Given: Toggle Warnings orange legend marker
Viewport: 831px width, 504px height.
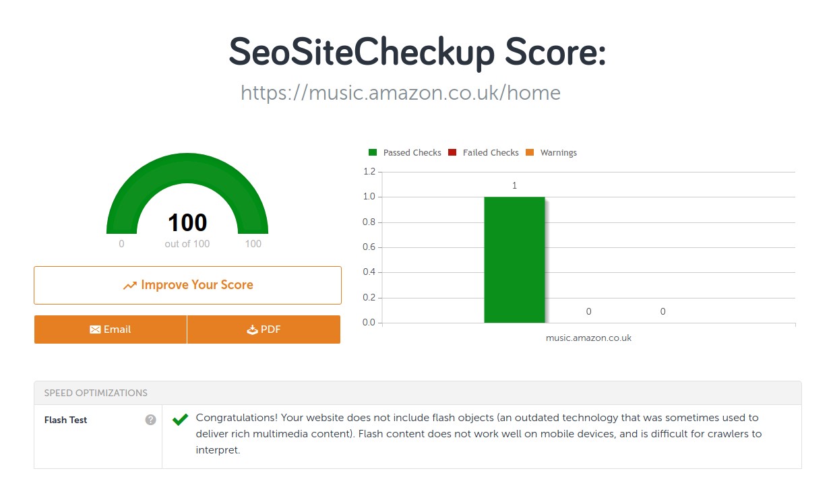Looking at the screenshot, I should tap(530, 153).
